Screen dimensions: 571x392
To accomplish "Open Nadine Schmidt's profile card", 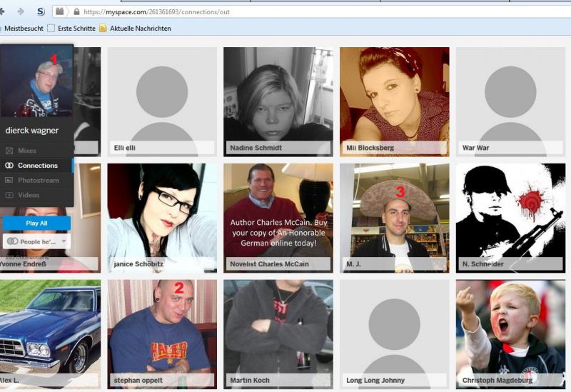I will pyautogui.click(x=278, y=101).
